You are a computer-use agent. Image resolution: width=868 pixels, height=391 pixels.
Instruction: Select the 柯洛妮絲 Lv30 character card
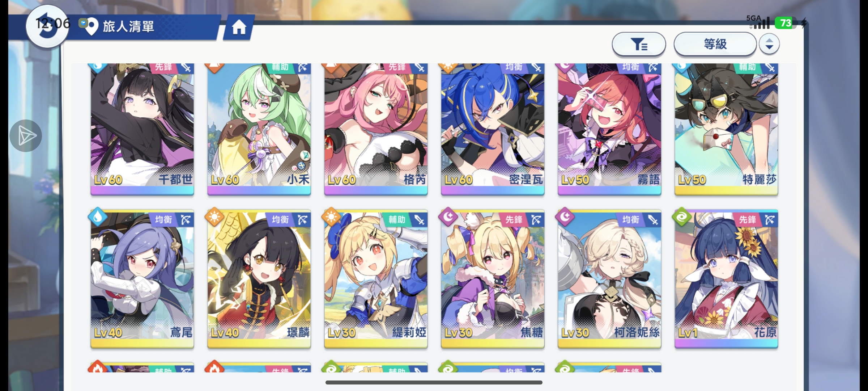click(609, 279)
